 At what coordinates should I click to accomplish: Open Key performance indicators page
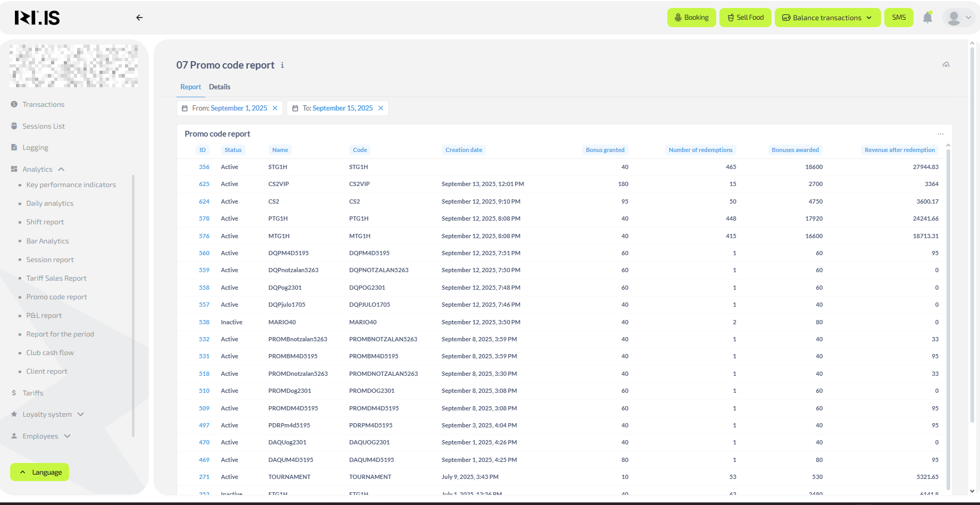71,185
